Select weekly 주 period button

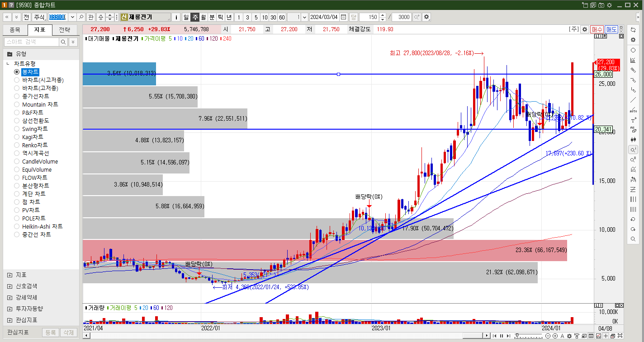pyautogui.click(x=195, y=17)
